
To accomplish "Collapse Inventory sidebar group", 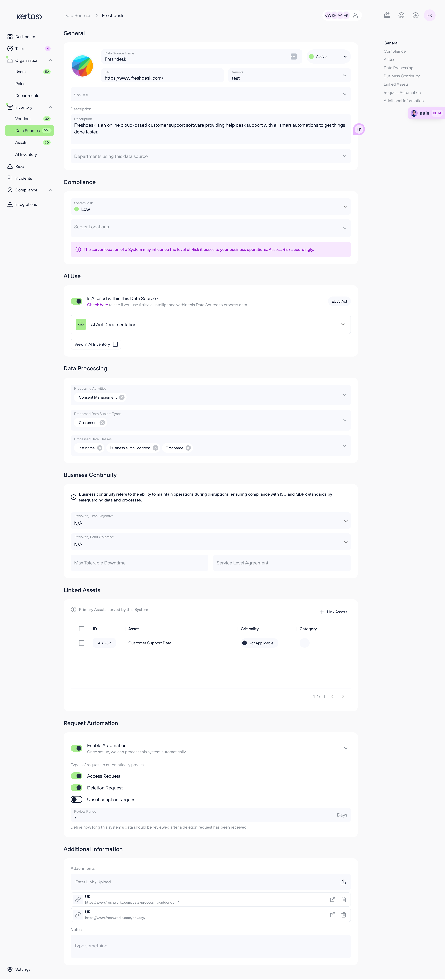I will point(51,107).
